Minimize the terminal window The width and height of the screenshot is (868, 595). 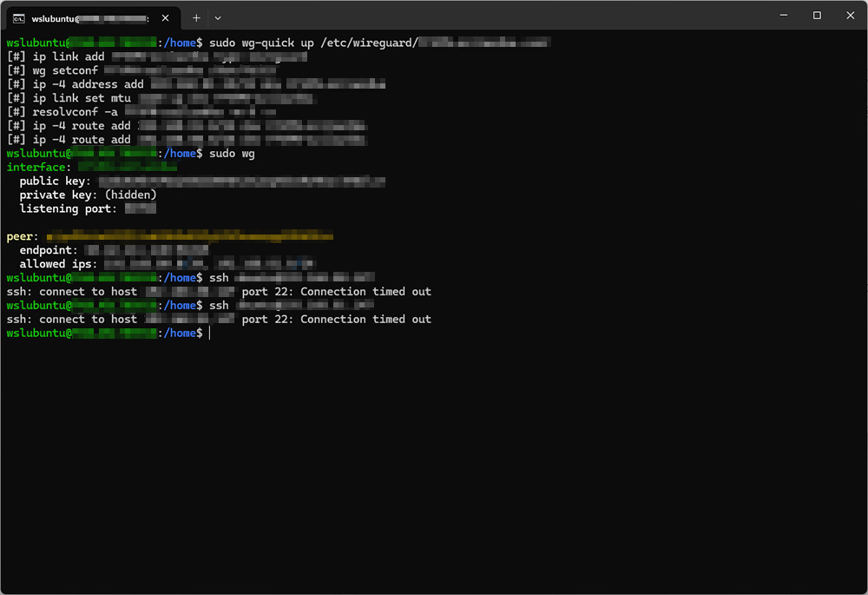783,16
